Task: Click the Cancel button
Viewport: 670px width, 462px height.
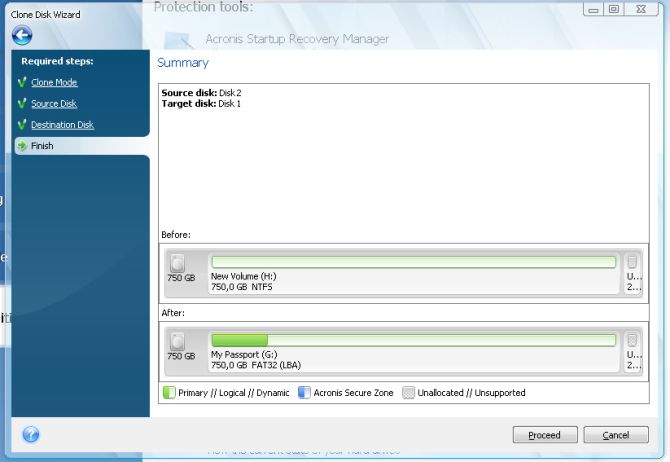Action: (x=616, y=435)
